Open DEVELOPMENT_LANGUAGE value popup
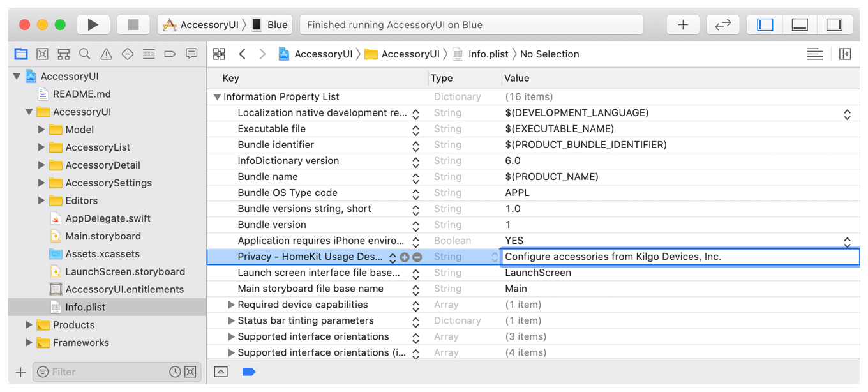868x392 pixels. click(x=847, y=114)
